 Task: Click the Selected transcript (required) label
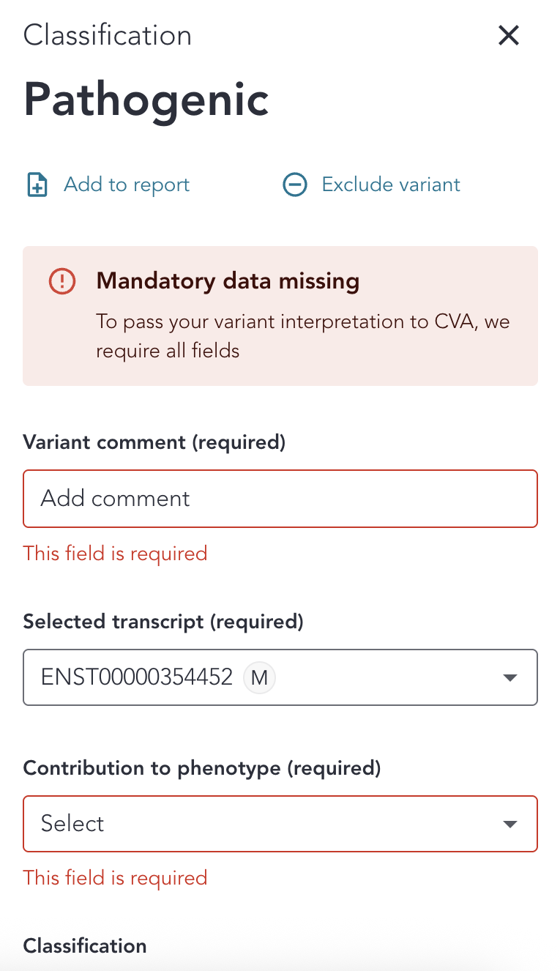coord(163,622)
